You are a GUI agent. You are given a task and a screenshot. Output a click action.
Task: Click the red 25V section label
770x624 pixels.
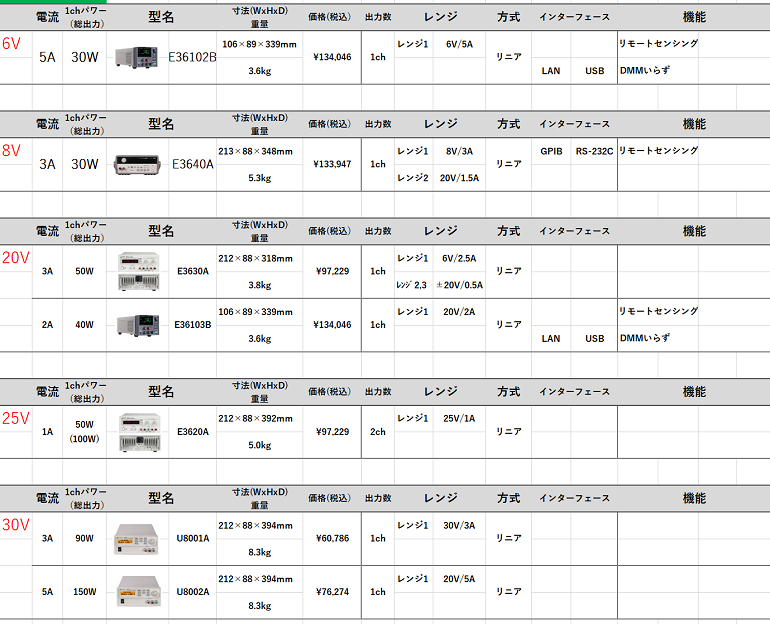click(x=15, y=418)
